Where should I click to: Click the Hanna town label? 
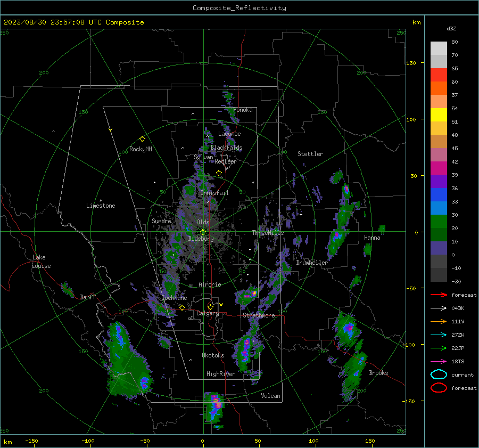click(x=372, y=238)
